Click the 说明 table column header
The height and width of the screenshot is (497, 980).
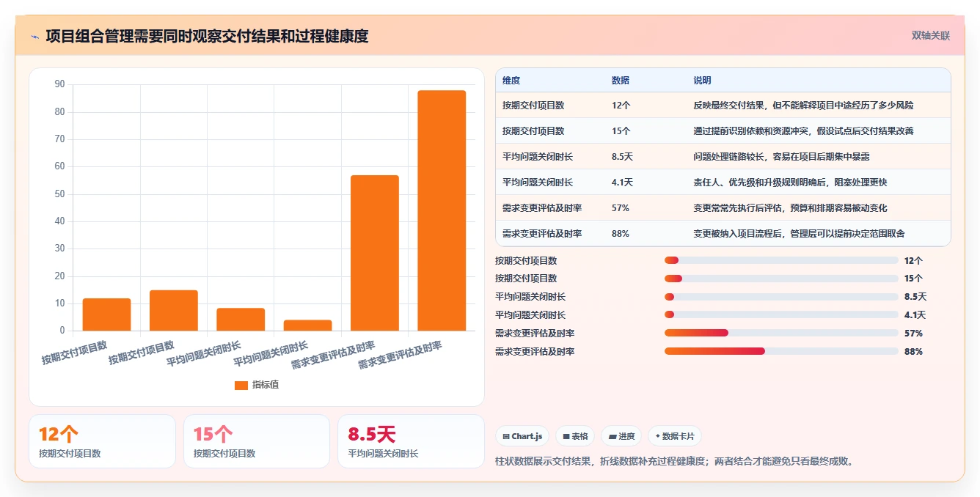(702, 81)
